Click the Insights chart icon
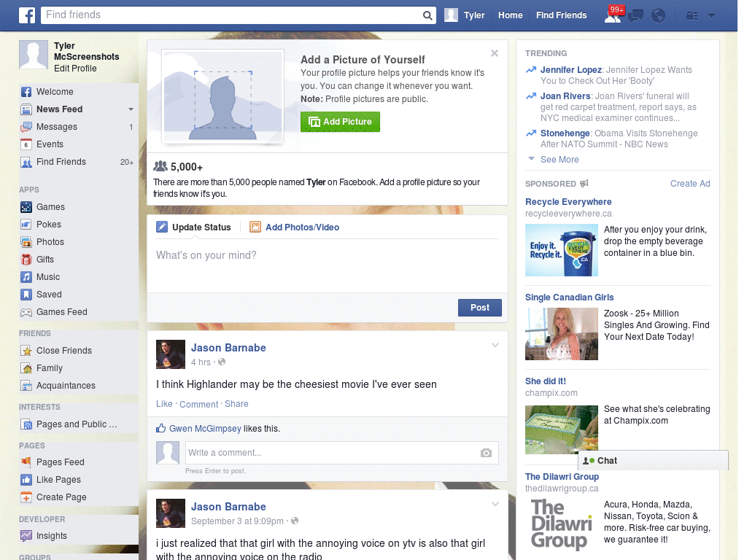 click(x=26, y=536)
